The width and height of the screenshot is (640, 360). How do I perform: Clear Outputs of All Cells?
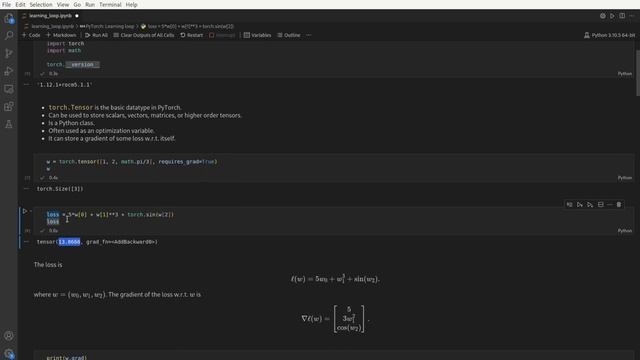[x=144, y=35]
